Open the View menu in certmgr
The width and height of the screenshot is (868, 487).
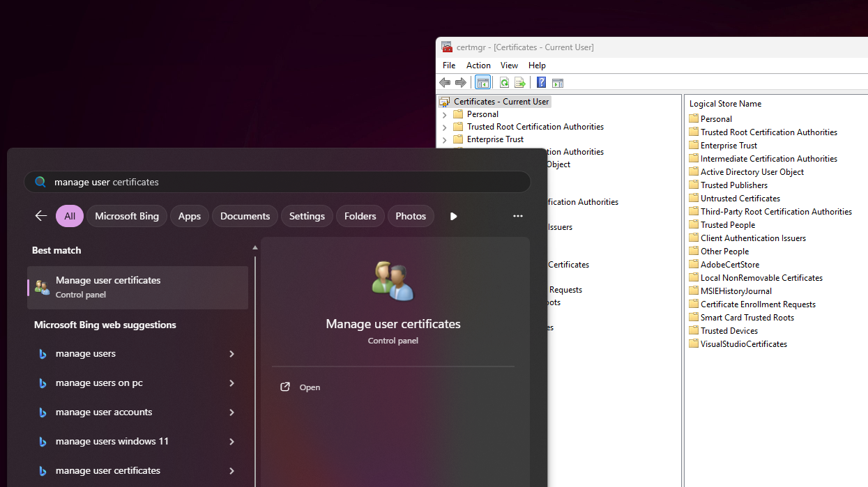(509, 65)
